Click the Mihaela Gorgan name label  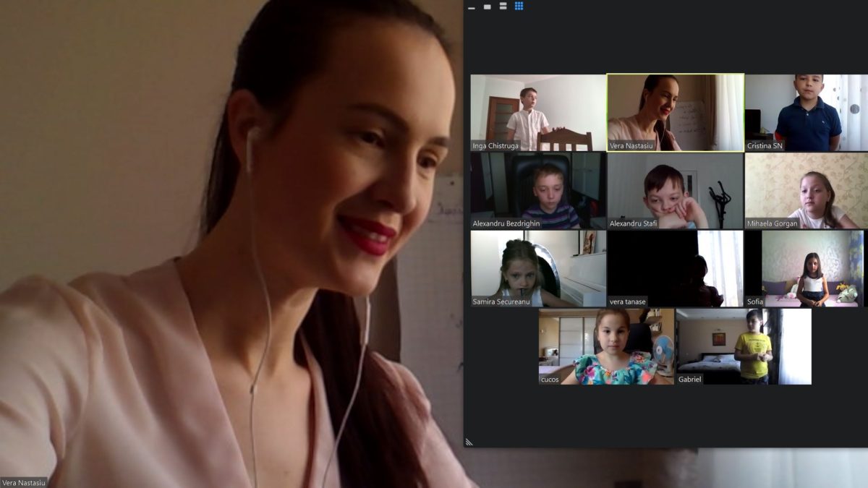pos(773,224)
